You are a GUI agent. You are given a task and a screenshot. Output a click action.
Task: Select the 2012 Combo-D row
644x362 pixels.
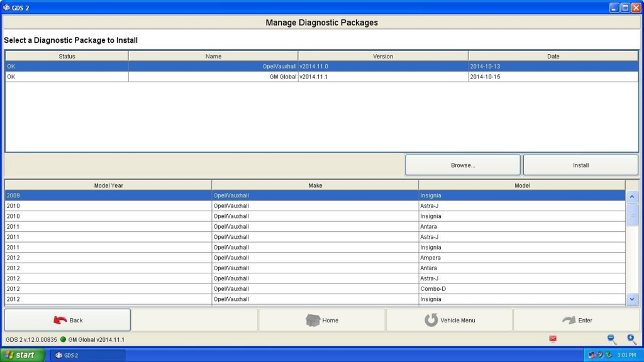pos(315,289)
